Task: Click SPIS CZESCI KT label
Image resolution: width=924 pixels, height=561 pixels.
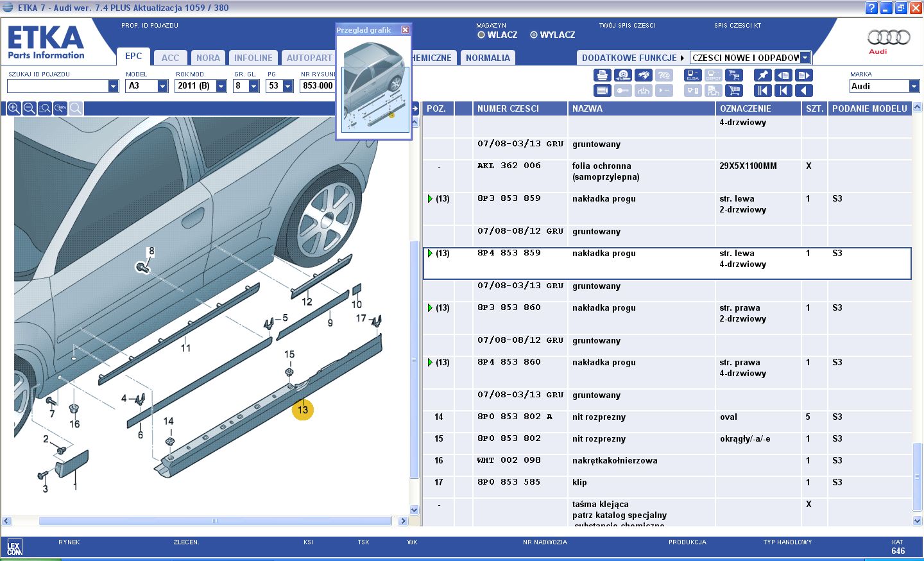Action: (x=737, y=26)
